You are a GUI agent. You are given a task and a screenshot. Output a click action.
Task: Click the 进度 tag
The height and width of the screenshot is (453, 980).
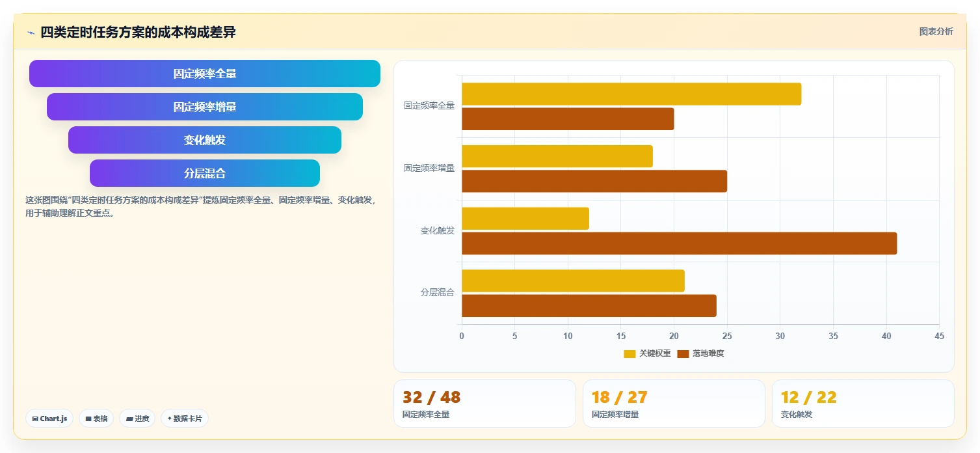point(137,419)
